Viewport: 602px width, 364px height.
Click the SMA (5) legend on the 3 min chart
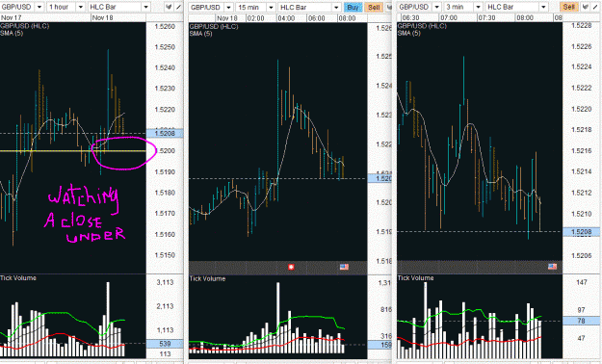[x=409, y=34]
